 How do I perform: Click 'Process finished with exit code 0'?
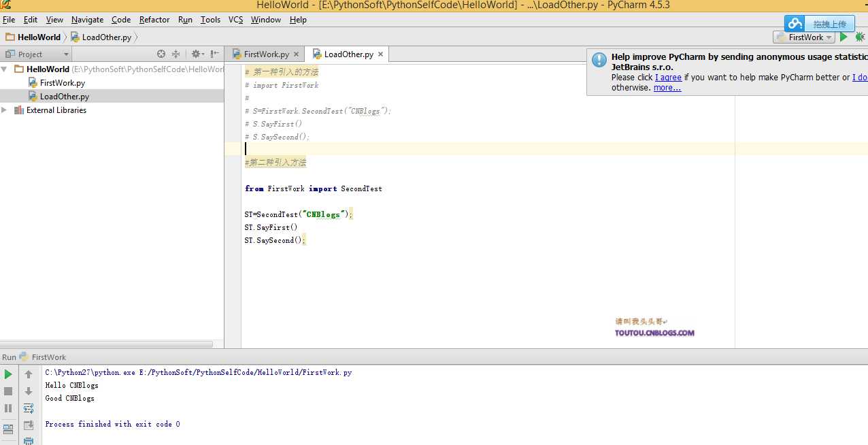click(113, 424)
